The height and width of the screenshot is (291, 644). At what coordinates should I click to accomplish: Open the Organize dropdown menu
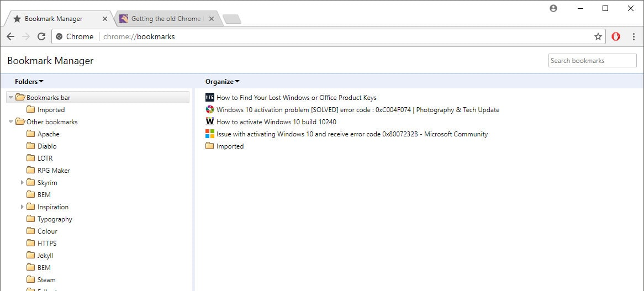pos(223,82)
